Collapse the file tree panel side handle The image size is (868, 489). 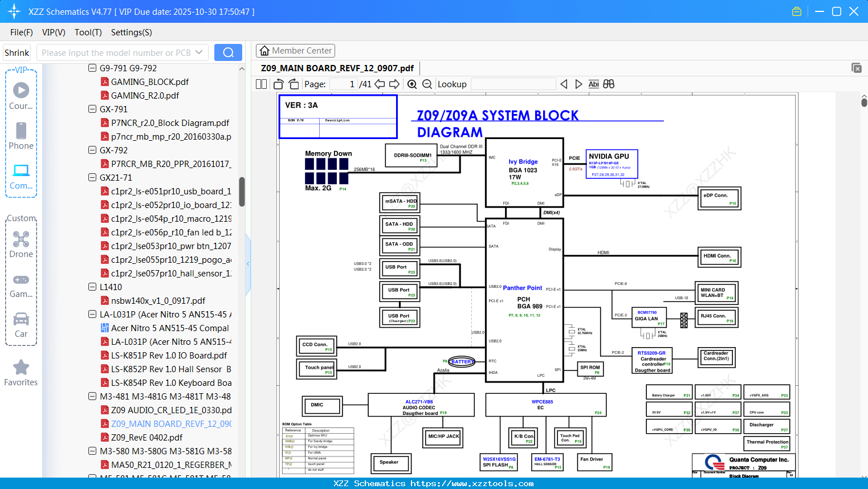[x=248, y=264]
